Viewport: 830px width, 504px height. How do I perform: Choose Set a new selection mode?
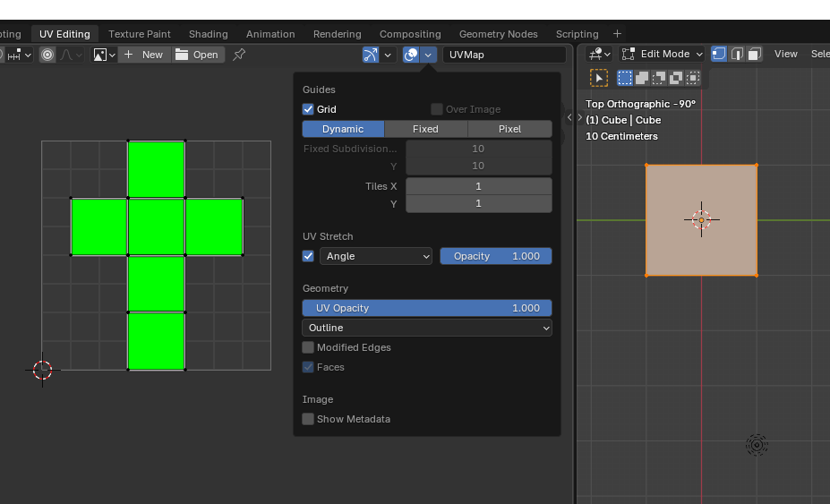pyautogui.click(x=625, y=79)
